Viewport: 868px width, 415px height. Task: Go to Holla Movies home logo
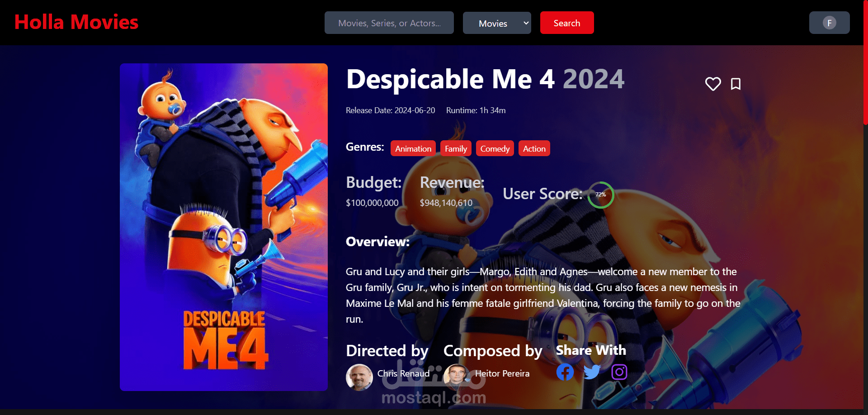coord(76,22)
